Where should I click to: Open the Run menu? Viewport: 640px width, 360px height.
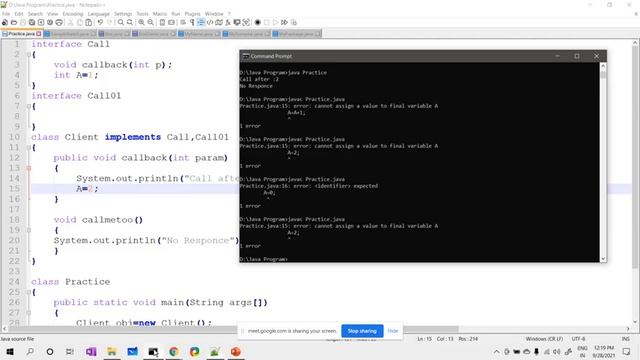coord(176,14)
